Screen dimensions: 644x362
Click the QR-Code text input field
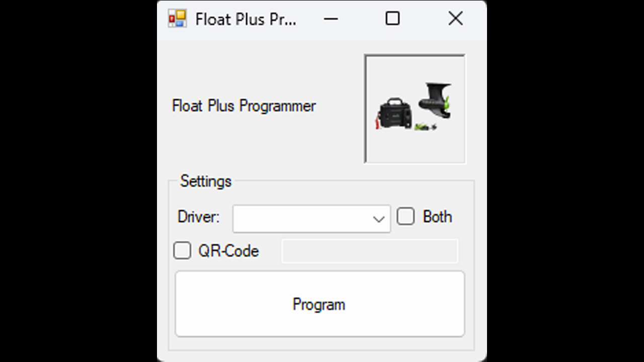pos(370,251)
